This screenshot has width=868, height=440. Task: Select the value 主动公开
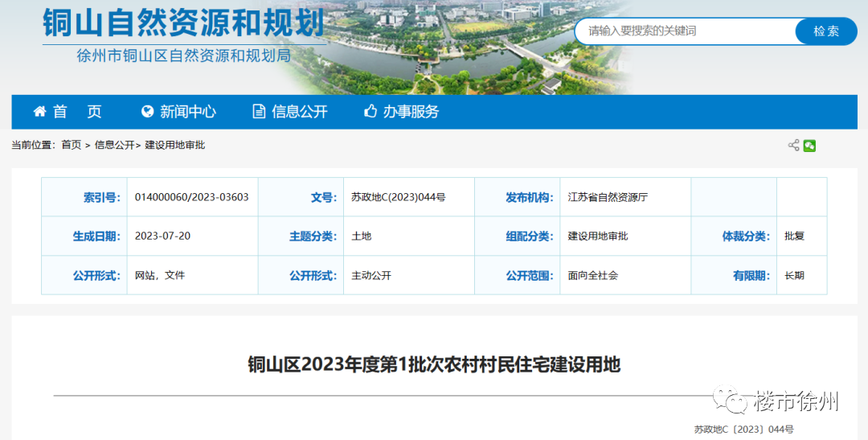371,275
